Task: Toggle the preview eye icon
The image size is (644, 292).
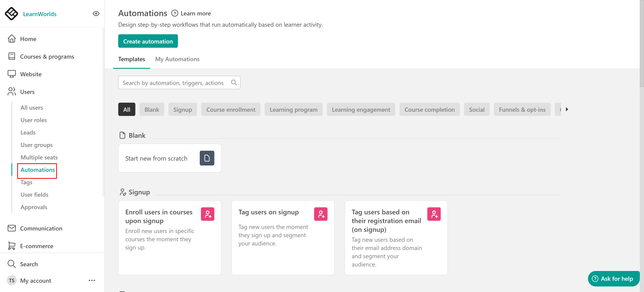Action: 96,14
